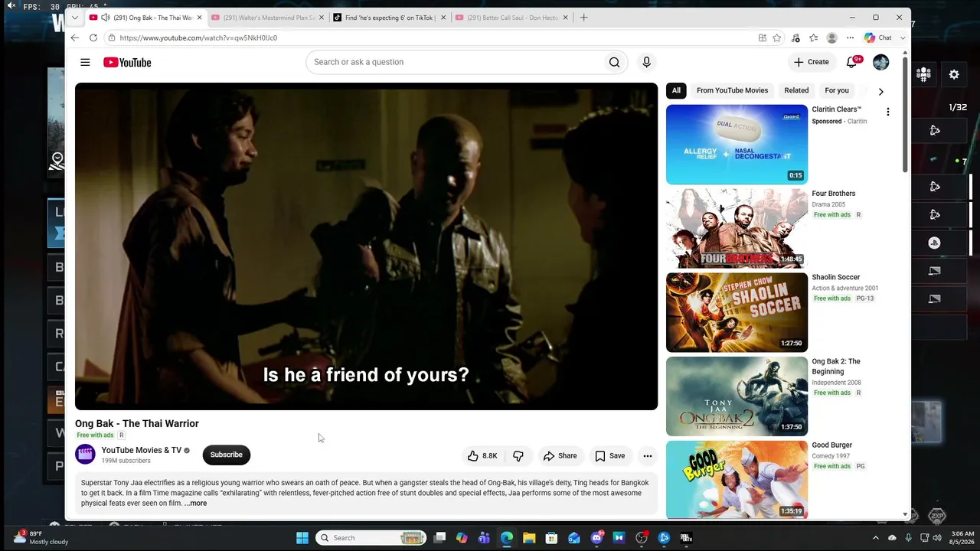Screen dimensions: 980x551
Task: Switch to the TikTok search tab
Action: pos(390,18)
